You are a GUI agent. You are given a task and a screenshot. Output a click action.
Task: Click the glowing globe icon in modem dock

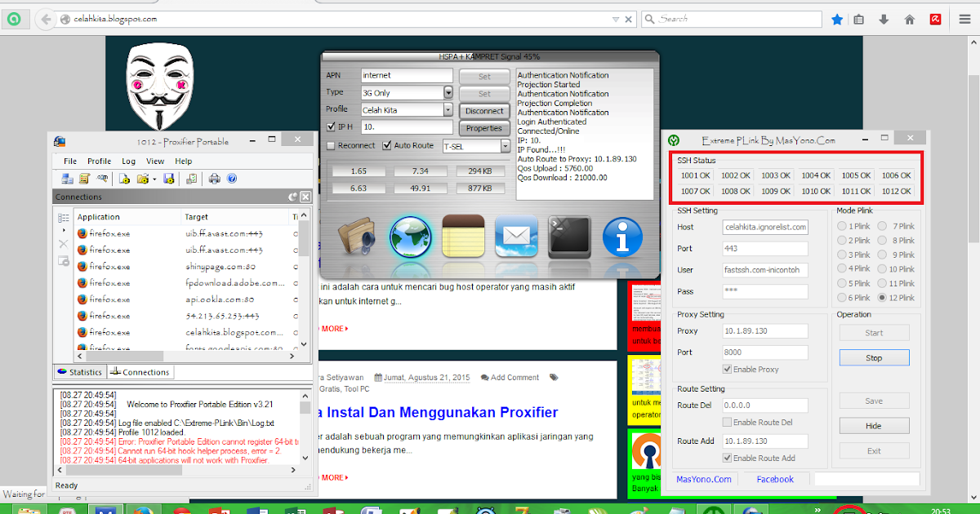point(409,237)
